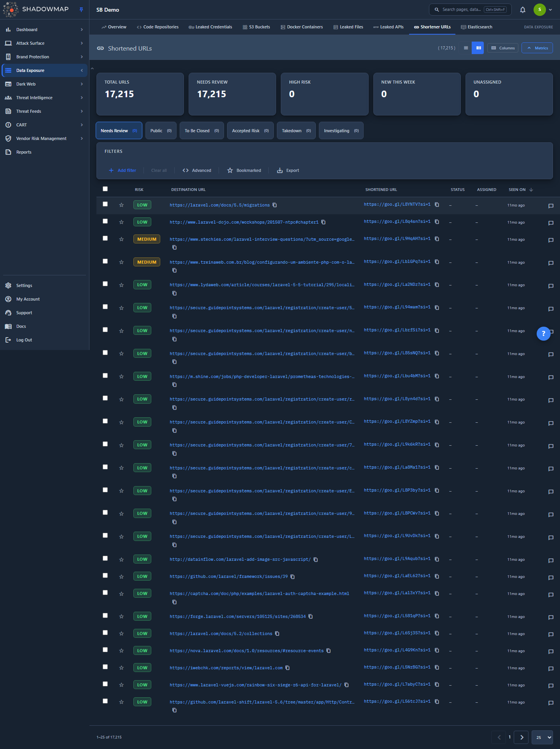This screenshot has height=749, width=560.
Task: Switch to the Leaked Credentials tab
Action: tap(210, 27)
